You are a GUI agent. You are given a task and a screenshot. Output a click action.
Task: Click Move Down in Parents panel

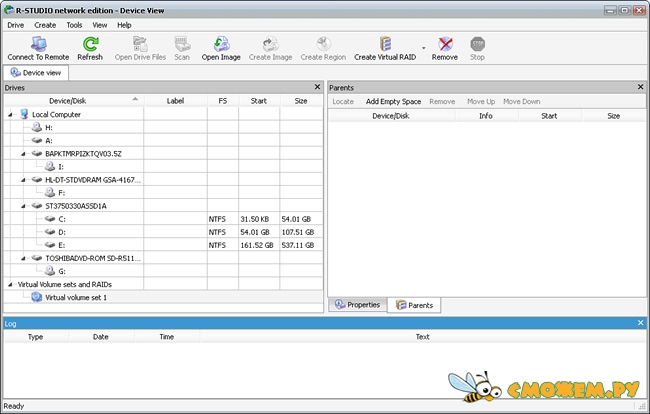tap(521, 102)
